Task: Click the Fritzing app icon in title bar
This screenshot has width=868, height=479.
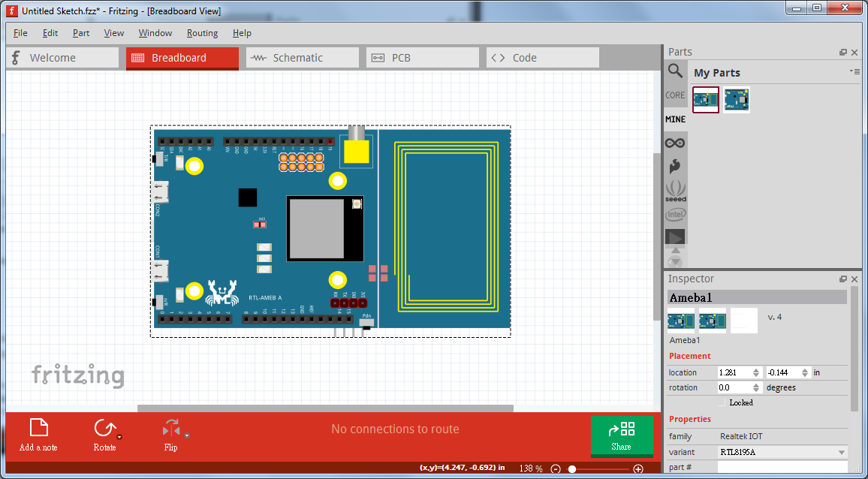Action: (11, 11)
